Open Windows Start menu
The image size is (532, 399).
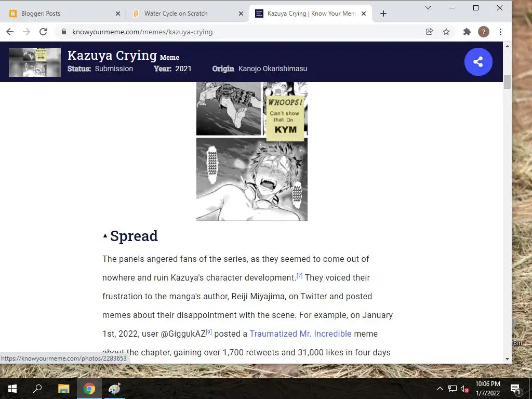coord(12,389)
